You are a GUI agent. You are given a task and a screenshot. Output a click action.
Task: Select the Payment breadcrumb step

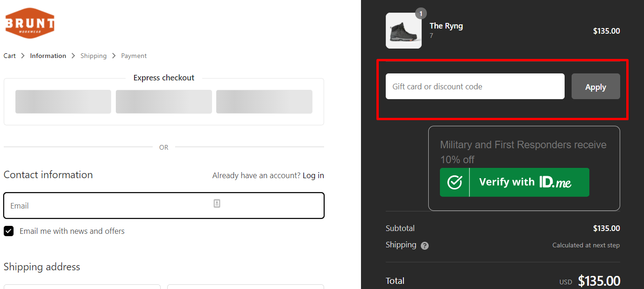pos(134,56)
